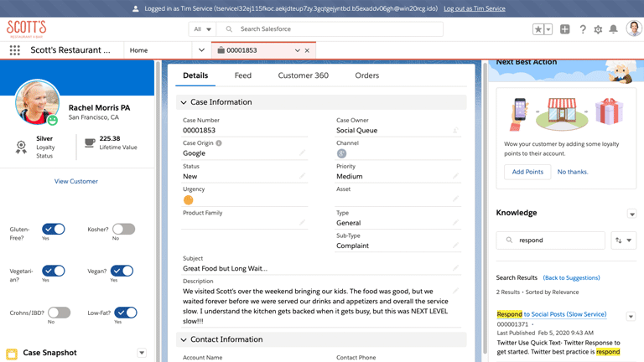Collapse the Contact Information section
This screenshot has height=362, width=644.
184,340
